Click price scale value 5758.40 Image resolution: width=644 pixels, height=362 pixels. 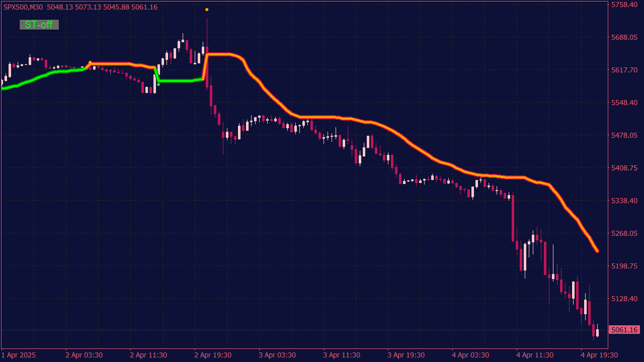624,5
